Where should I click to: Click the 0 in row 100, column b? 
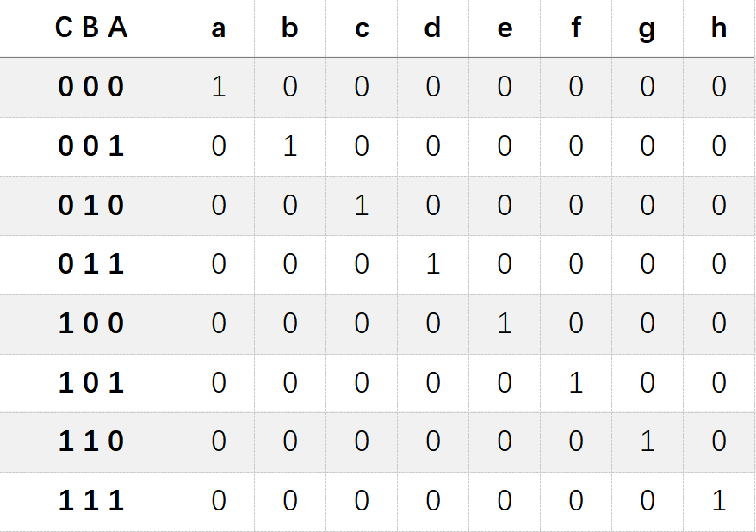[290, 324]
